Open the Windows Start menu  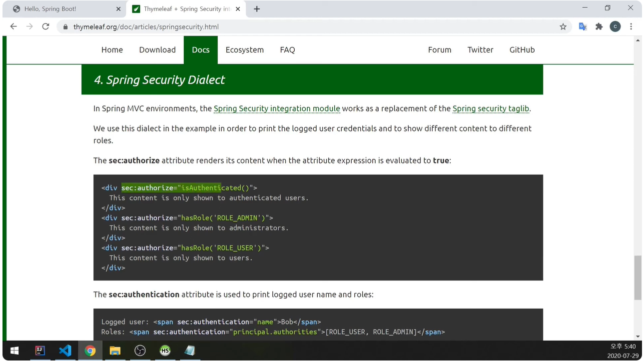pos(14,351)
